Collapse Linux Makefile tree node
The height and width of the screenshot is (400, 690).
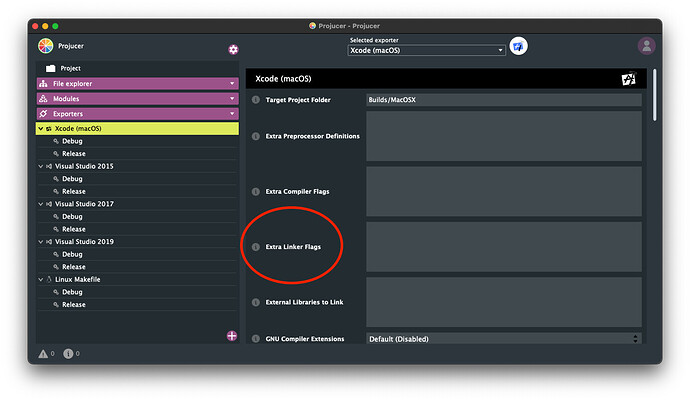coord(40,279)
